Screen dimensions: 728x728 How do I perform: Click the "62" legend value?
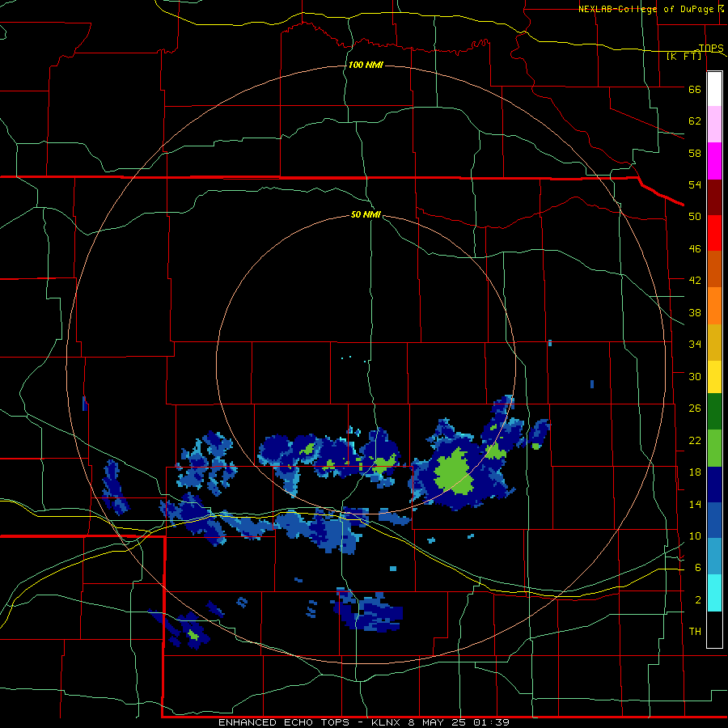click(x=695, y=121)
